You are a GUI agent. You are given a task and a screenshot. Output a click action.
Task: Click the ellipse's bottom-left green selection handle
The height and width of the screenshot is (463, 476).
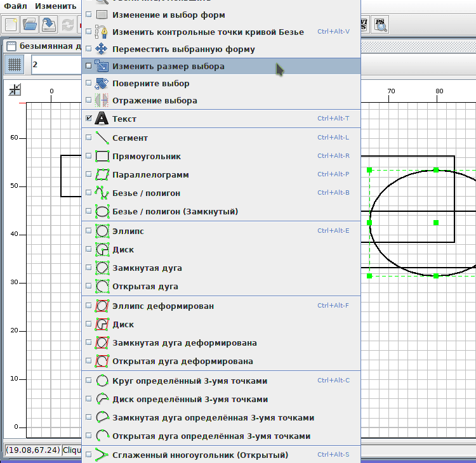[x=369, y=276]
